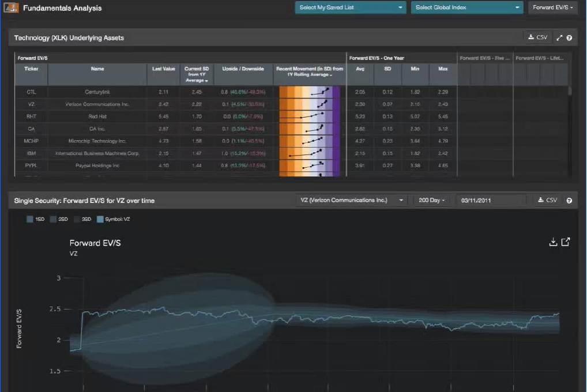The image size is (587, 392).
Task: Click the One Year SD column header
Action: point(387,74)
